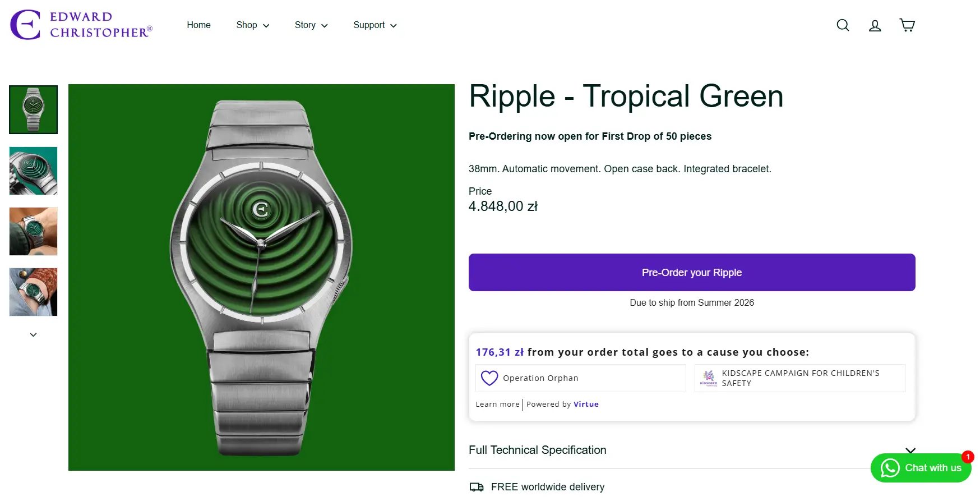
Task: Open the shopping cart icon
Action: [x=907, y=25]
